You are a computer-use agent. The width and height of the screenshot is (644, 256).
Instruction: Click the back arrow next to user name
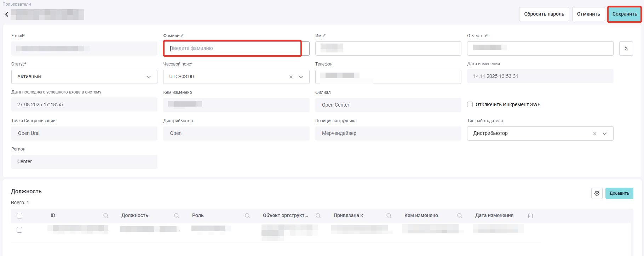coord(7,14)
